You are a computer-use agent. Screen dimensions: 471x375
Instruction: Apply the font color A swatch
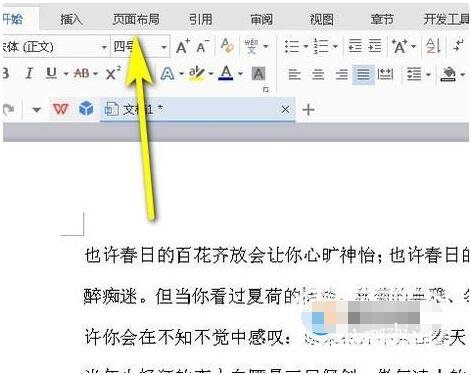point(226,73)
